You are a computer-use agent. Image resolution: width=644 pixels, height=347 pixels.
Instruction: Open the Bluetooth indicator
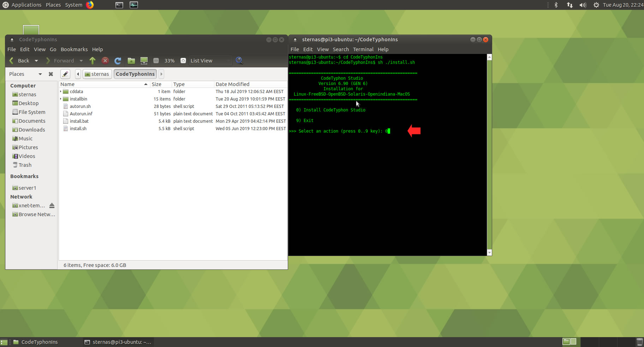(x=556, y=5)
